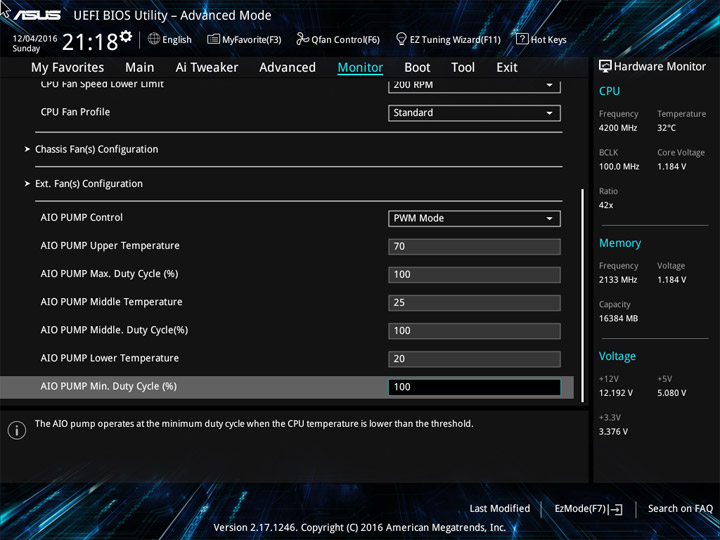
Task: Click the +3.3V 3.376 V reading
Action: [613, 432]
